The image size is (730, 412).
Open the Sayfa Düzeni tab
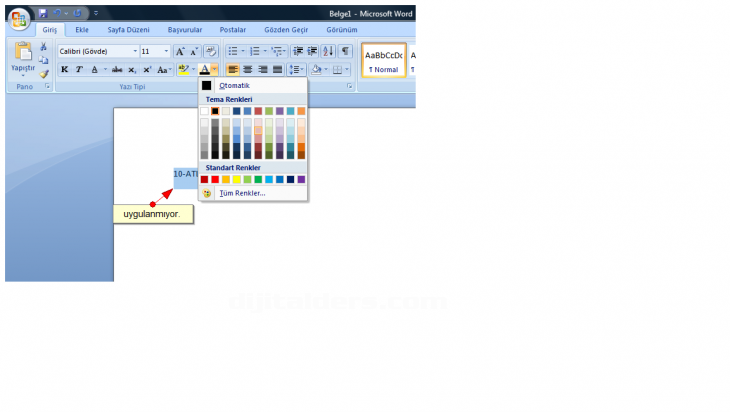click(128, 30)
